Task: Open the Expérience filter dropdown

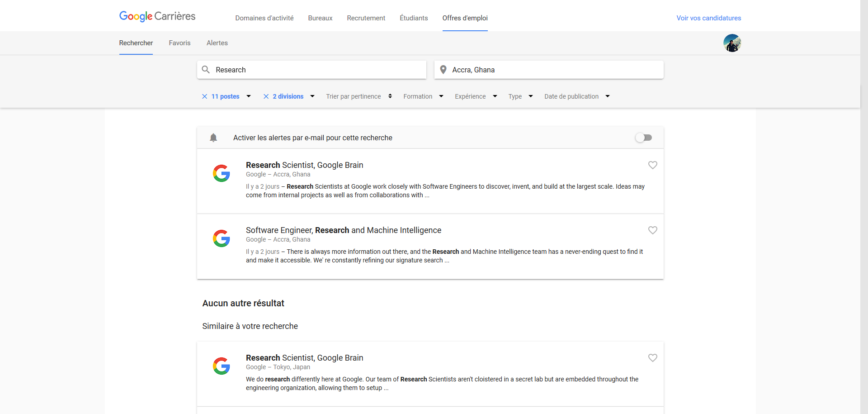Action: pyautogui.click(x=476, y=96)
